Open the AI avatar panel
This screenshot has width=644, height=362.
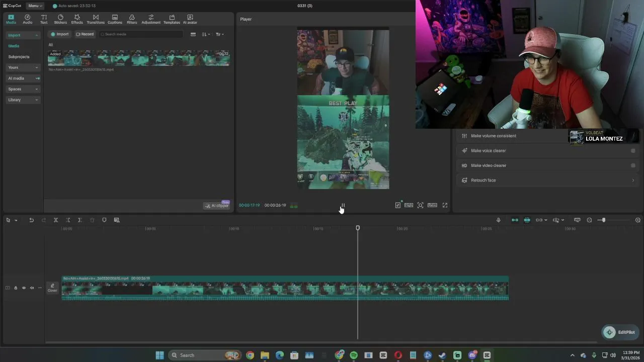tap(190, 19)
